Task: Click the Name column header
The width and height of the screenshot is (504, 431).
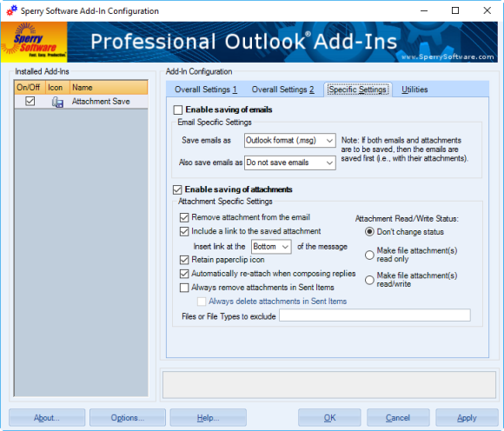Action: point(109,88)
